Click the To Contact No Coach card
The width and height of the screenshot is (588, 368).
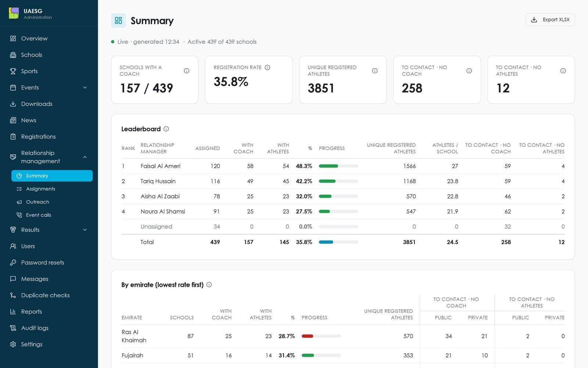point(437,80)
